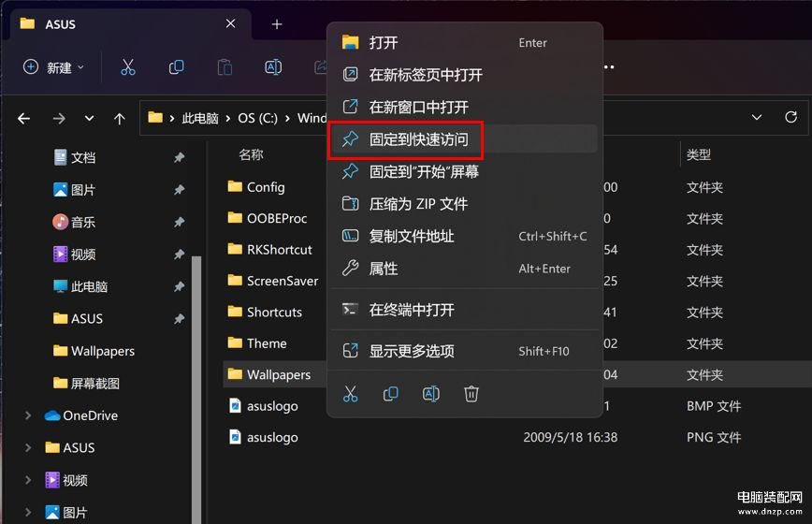Unpin ASUS using its pin icon
The image size is (812, 524).
tap(180, 318)
